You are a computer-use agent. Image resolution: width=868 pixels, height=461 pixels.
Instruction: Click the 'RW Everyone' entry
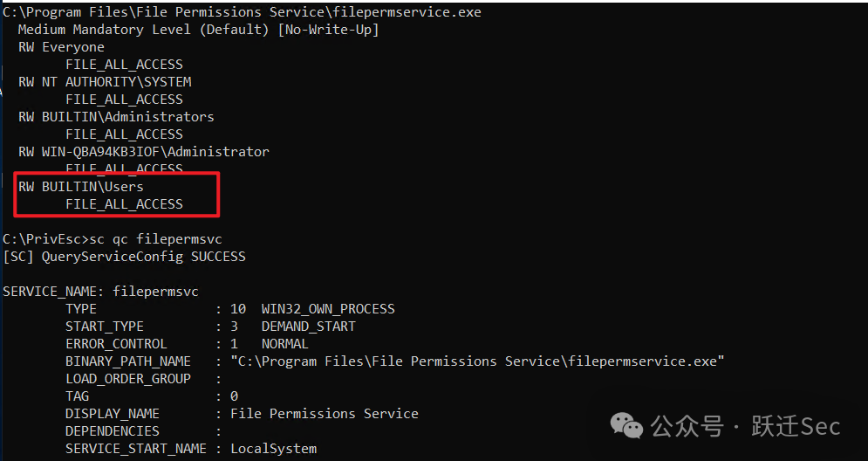click(61, 47)
